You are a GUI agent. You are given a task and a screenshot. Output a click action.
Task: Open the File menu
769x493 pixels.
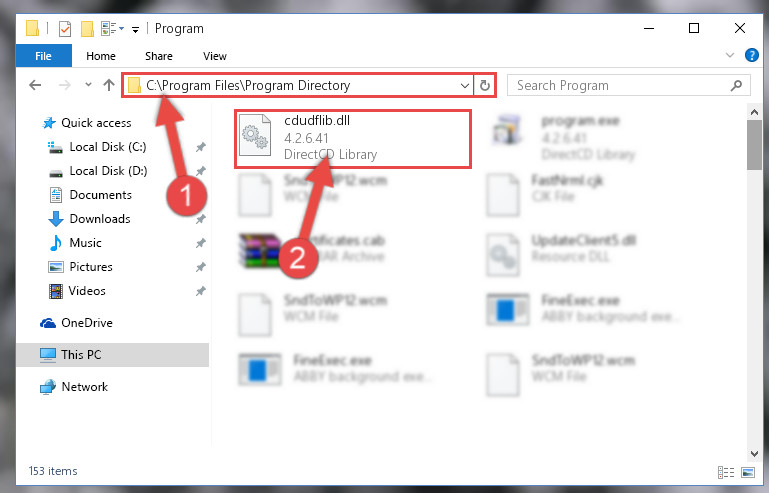[44, 56]
